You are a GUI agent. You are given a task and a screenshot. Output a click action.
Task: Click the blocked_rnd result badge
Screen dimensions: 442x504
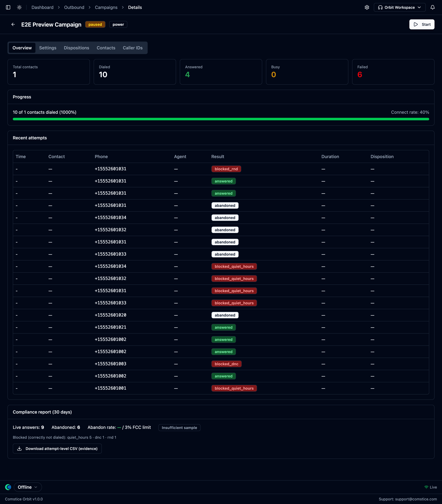click(226, 169)
